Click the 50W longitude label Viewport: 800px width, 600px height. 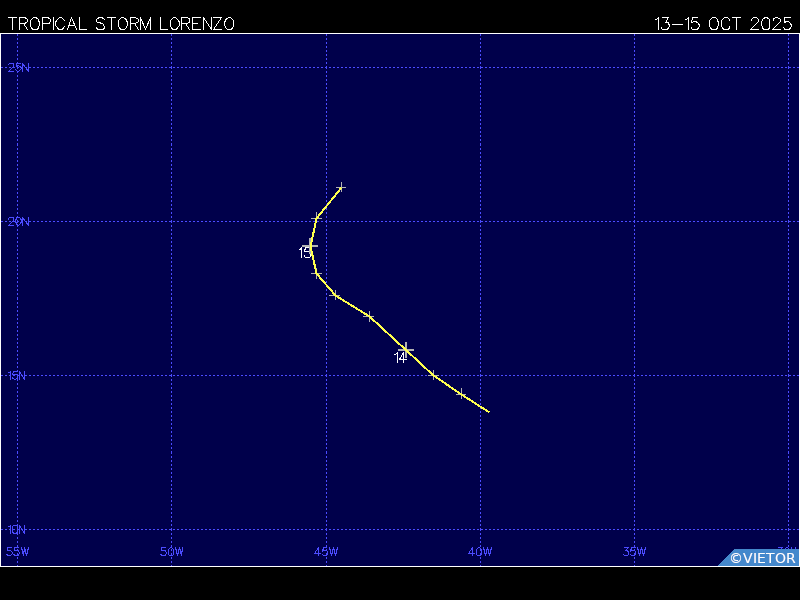click(x=171, y=552)
